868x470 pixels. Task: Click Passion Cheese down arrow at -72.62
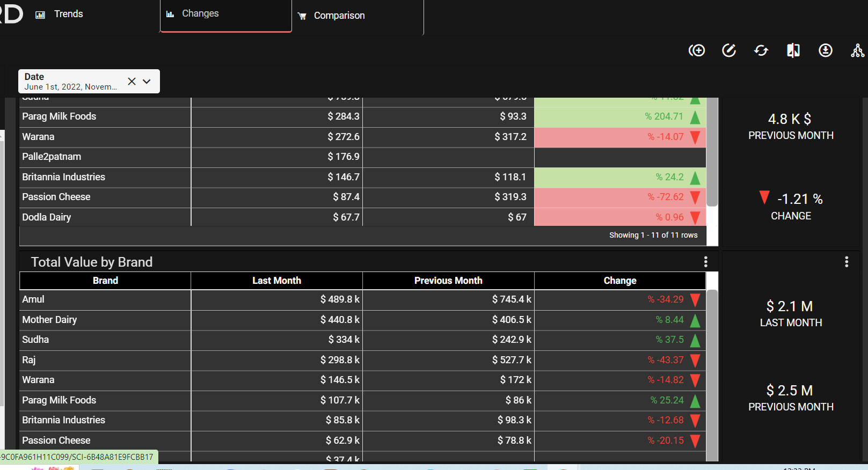click(x=695, y=197)
